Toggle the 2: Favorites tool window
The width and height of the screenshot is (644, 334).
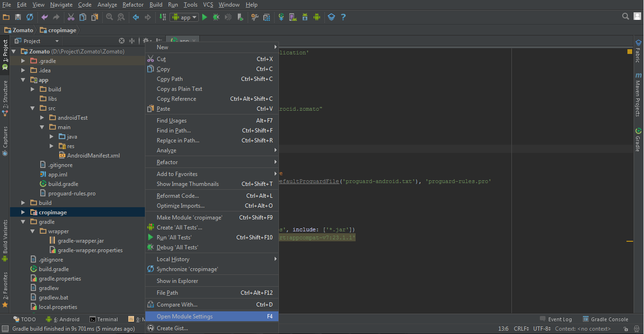(5, 290)
